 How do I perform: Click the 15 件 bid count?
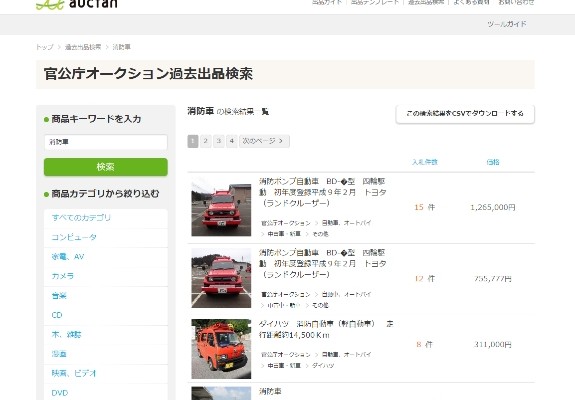coord(425,207)
